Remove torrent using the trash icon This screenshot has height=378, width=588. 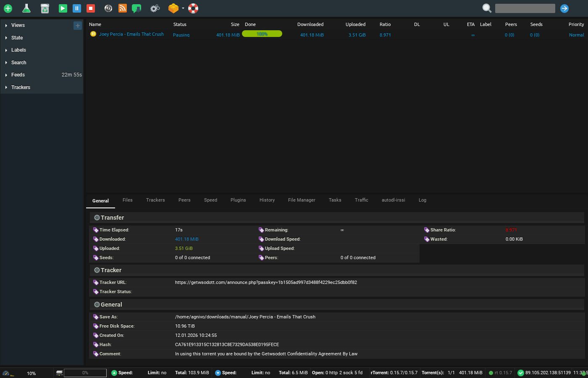click(x=45, y=8)
